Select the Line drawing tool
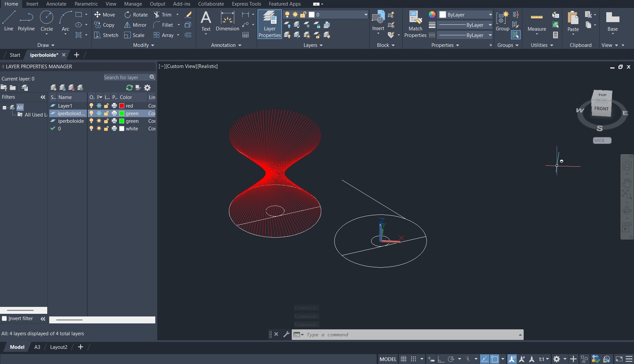Screen dimensions: 634x364 [x=9, y=20]
